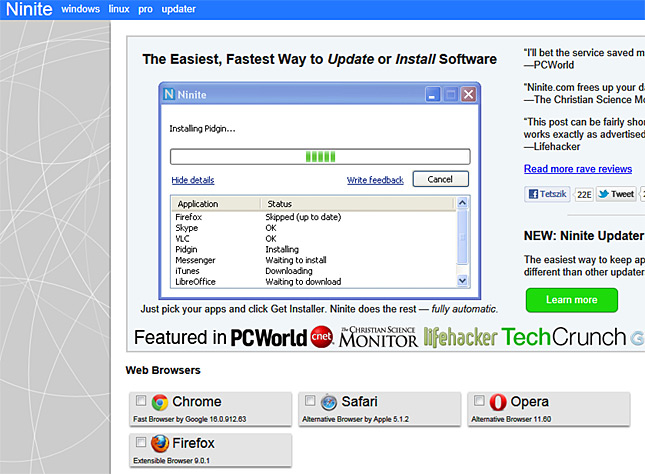Viewport: 645px width, 474px height.
Task: Click the Skipped (up to date) status text
Action: coord(303,217)
